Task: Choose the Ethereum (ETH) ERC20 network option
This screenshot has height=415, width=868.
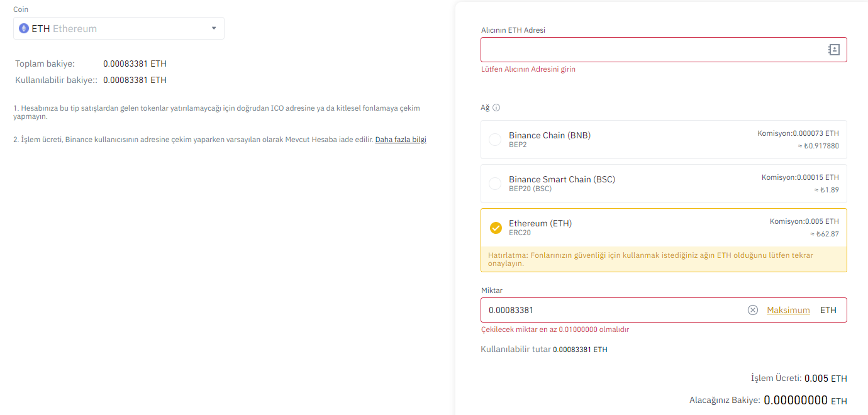Action: (x=664, y=228)
